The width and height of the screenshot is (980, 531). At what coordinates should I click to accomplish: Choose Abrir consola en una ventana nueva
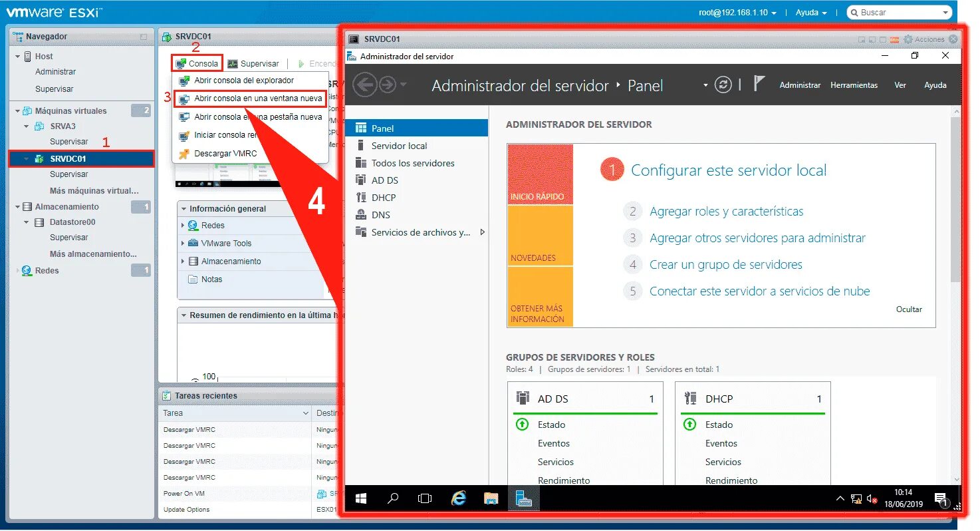[x=251, y=98]
